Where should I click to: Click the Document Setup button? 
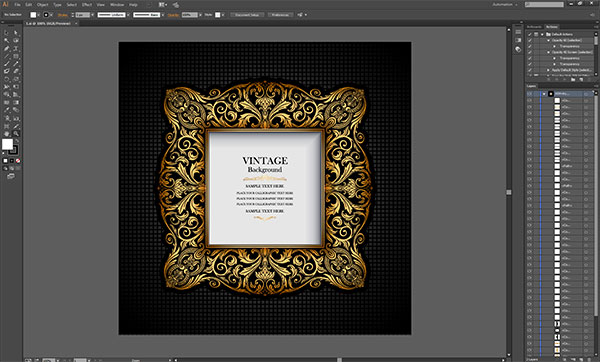tap(247, 15)
